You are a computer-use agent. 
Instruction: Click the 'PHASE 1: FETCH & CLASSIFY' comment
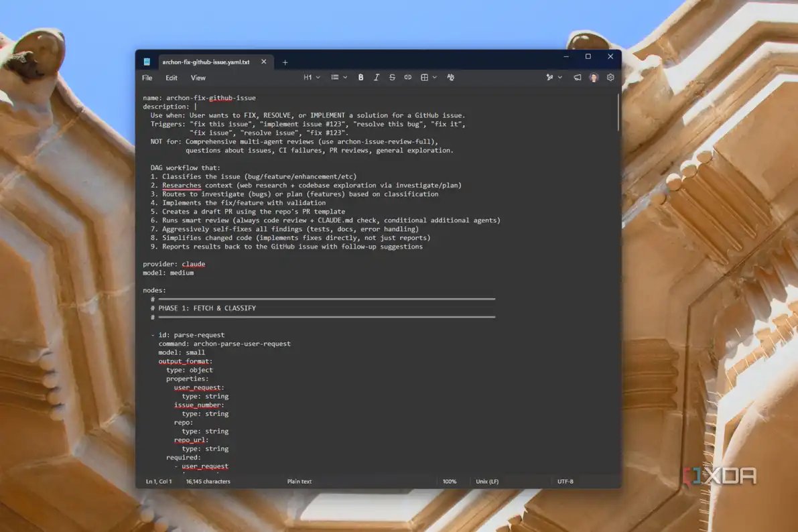(x=207, y=308)
